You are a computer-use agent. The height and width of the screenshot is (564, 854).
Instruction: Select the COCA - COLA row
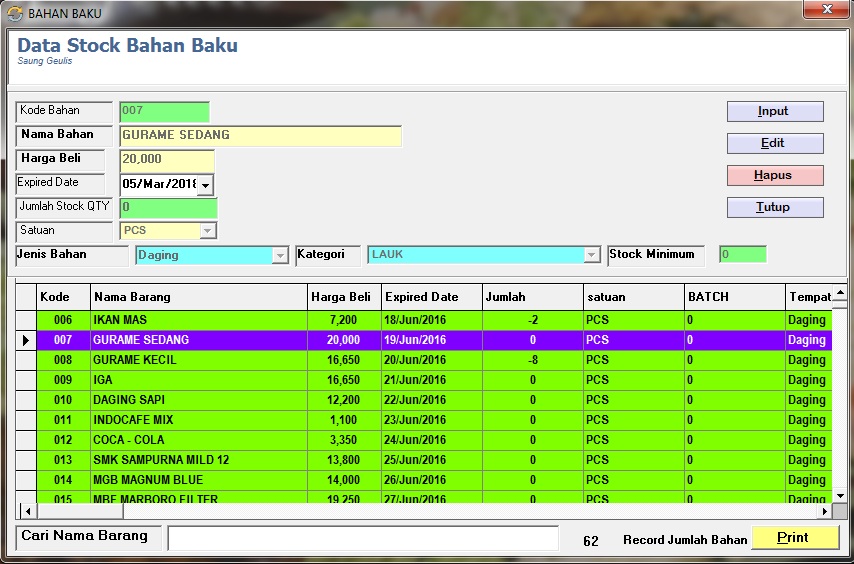tap(434, 440)
